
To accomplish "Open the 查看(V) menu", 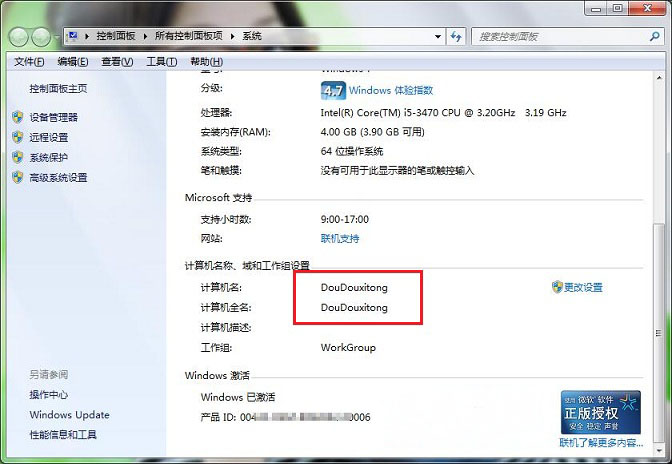I will [x=117, y=62].
